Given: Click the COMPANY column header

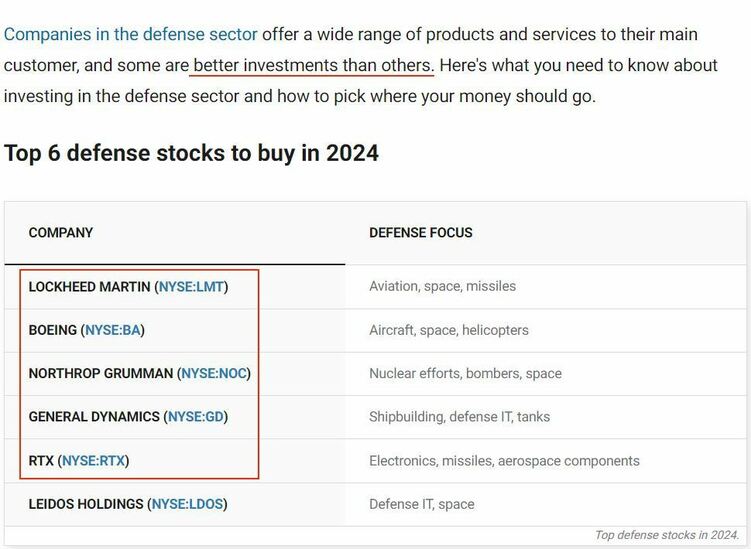Looking at the screenshot, I should [x=61, y=233].
